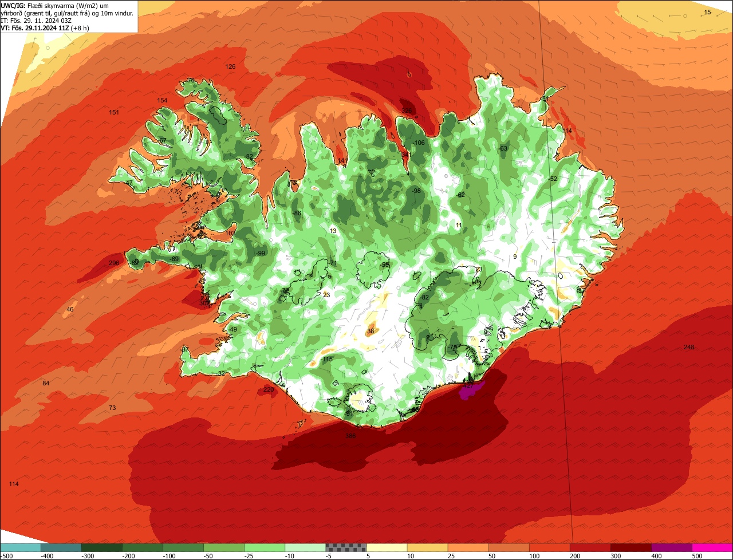The width and height of the screenshot is (733, 560).
Task: Choose the pale yellow swatch between 5 and 10
Action: (387, 547)
